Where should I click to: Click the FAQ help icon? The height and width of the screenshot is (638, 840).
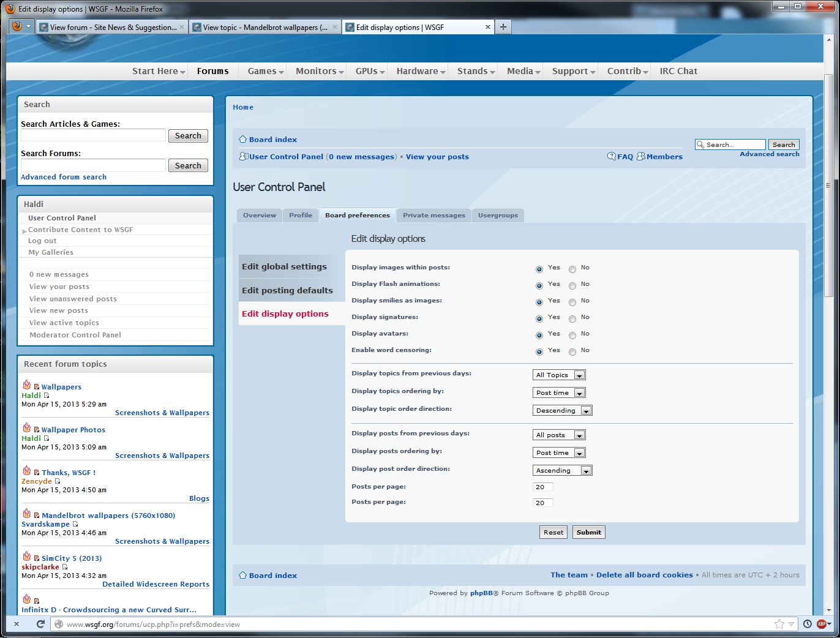pyautogui.click(x=612, y=156)
